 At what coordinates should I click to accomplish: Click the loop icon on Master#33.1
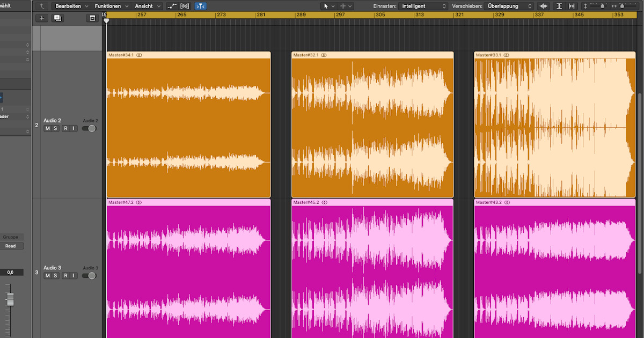coord(507,55)
